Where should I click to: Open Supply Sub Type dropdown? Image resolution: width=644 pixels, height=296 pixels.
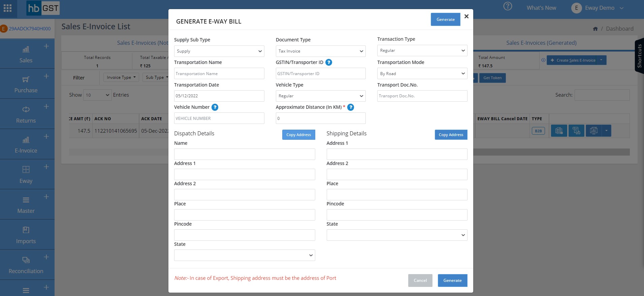click(219, 51)
